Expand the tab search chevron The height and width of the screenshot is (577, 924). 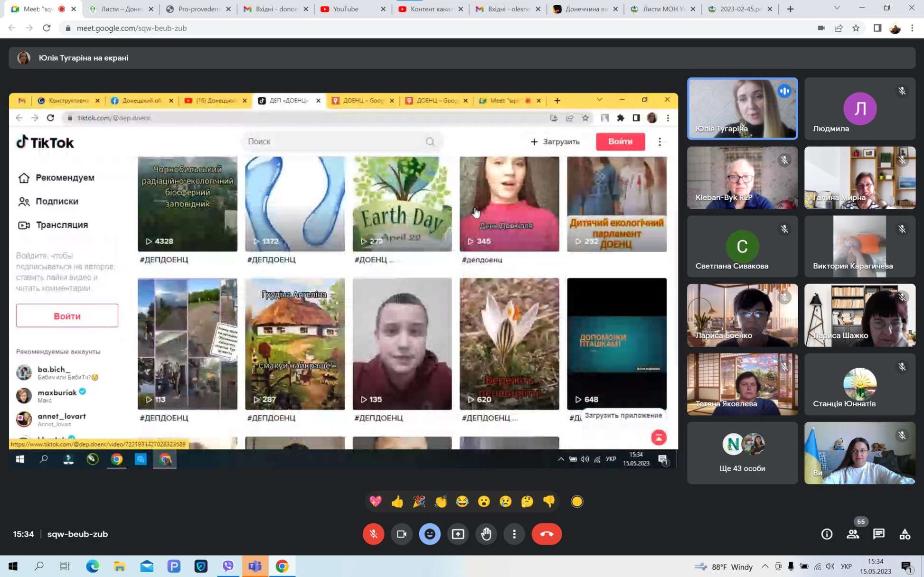[837, 8]
